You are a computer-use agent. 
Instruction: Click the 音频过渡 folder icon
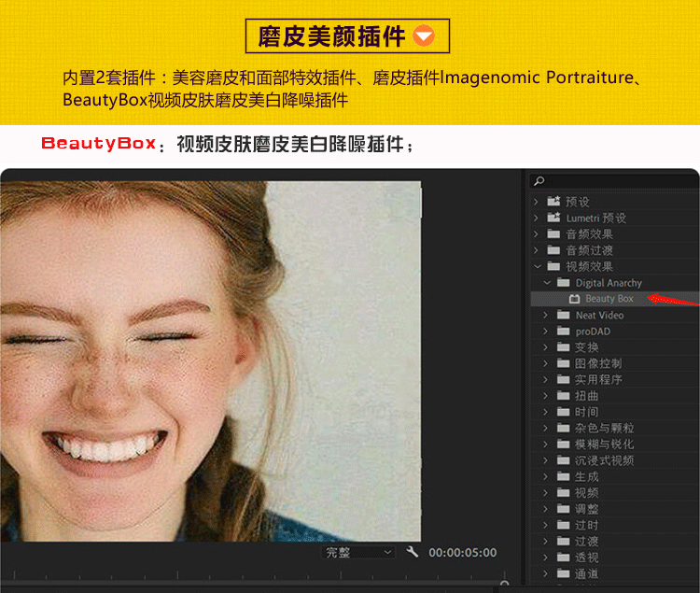[553, 250]
